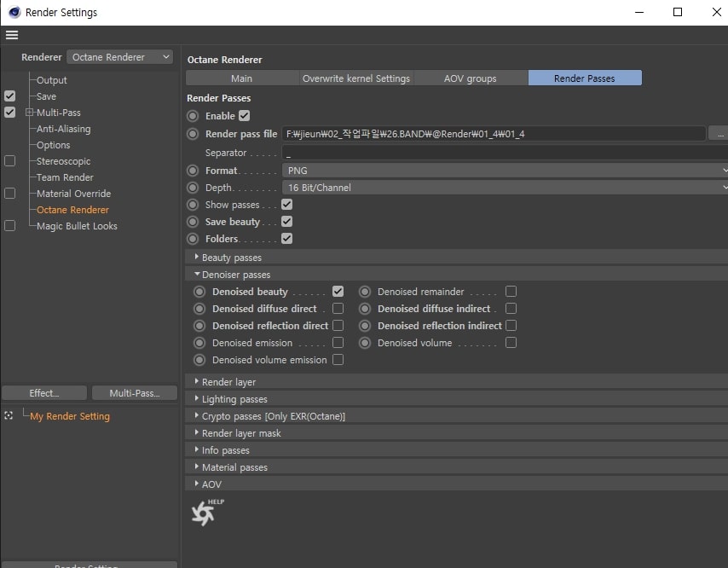Open the Renderer dropdown
The image size is (728, 568).
click(120, 57)
